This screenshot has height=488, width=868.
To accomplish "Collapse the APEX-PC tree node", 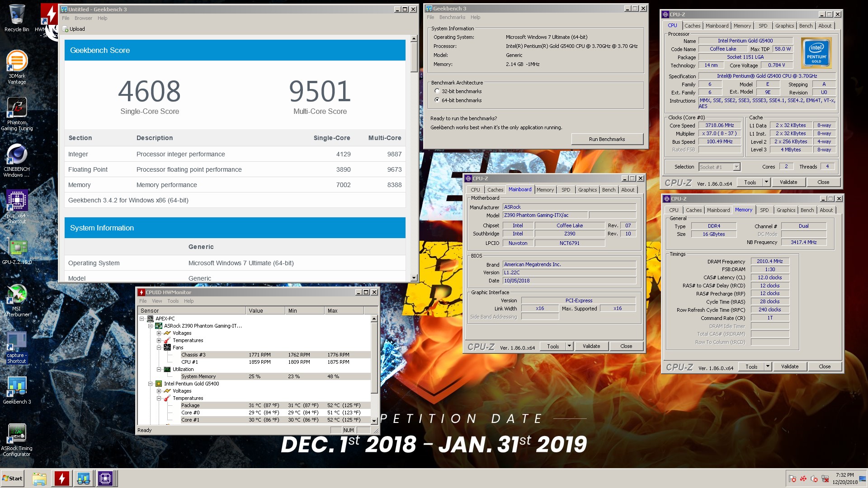I will coord(142,319).
